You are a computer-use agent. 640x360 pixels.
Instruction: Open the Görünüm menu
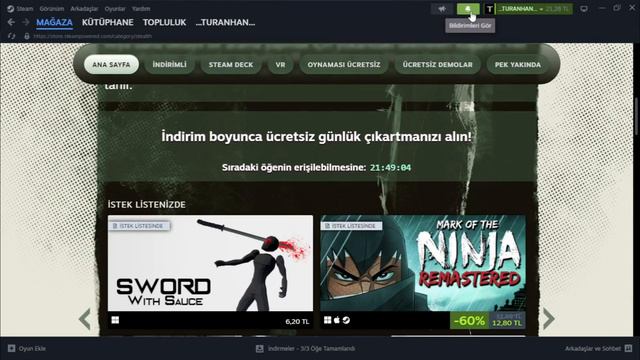point(52,9)
